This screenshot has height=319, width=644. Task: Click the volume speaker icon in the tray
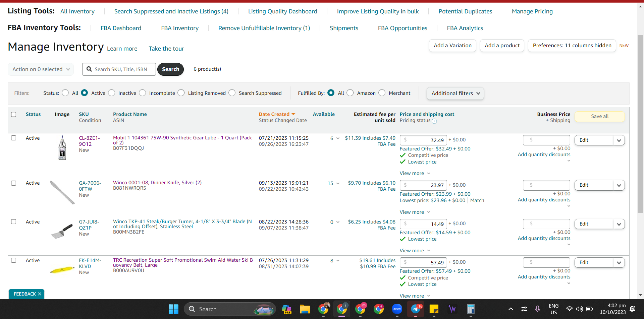pos(579,309)
